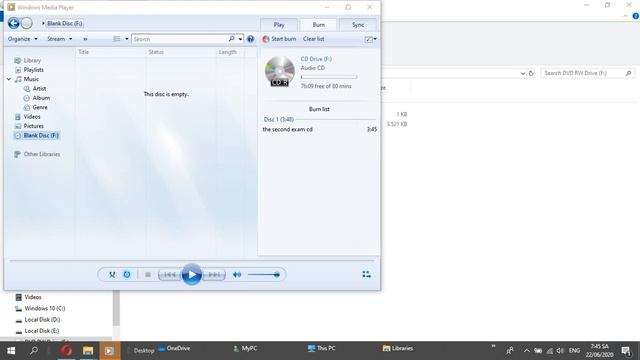Click the big Play button

tap(192, 275)
